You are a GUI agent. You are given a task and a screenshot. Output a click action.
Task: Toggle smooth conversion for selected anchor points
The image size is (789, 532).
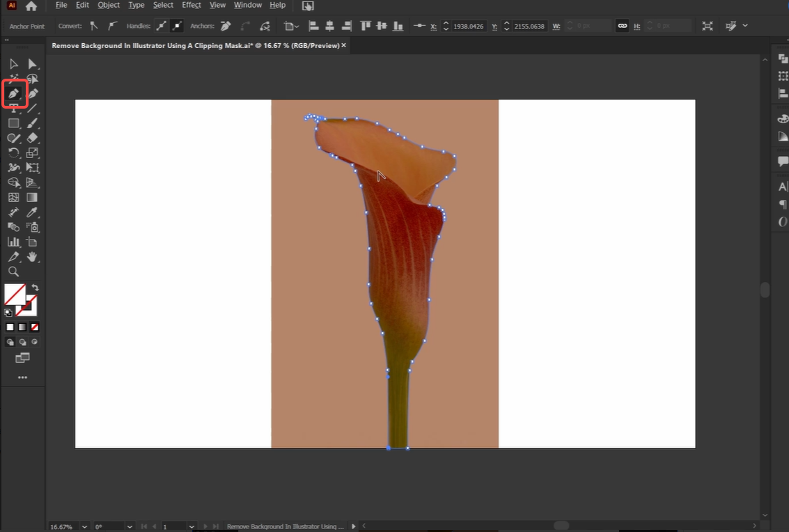tap(112, 26)
